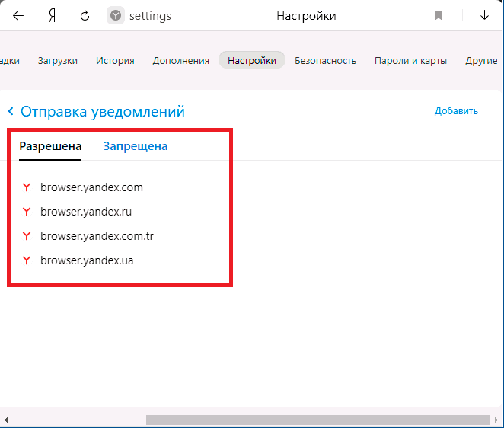
Task: Switch to the История tab
Action: [x=115, y=60]
